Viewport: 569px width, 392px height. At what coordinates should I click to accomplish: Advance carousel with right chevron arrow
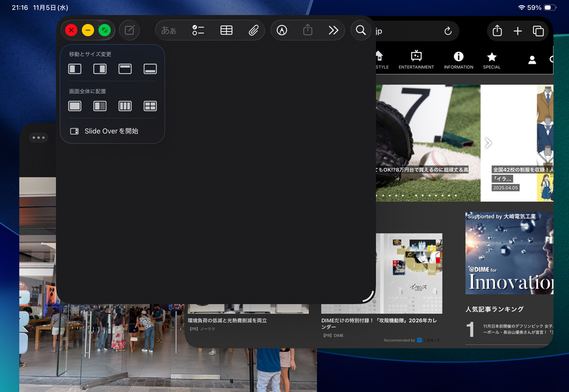[x=488, y=143]
